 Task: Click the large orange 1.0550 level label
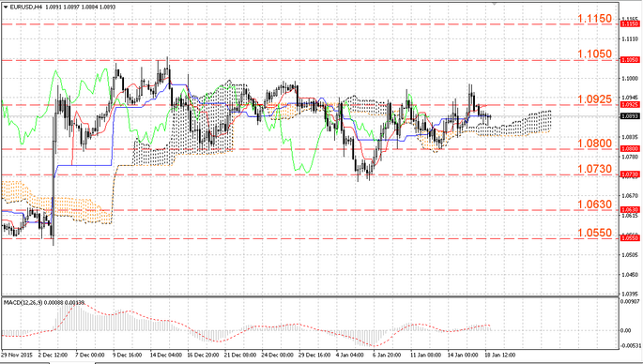(x=594, y=233)
